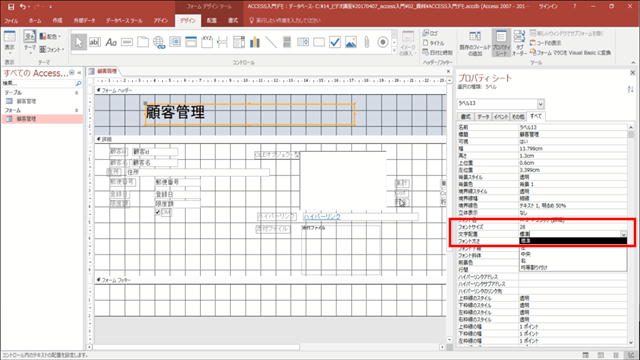Image resolution: width=640 pixels, height=360 pixels.
Task: Open the ラベル13 object selector dropdown
Action: click(540, 104)
